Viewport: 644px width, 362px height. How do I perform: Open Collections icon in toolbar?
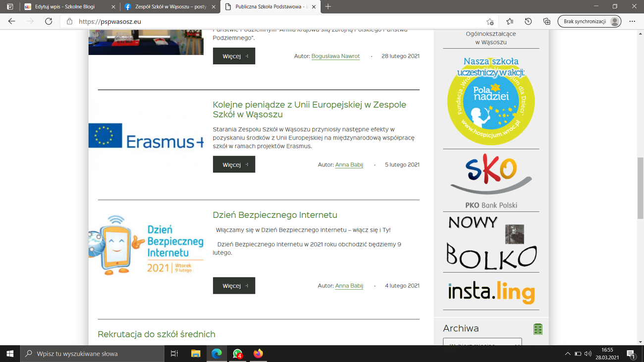546,21
